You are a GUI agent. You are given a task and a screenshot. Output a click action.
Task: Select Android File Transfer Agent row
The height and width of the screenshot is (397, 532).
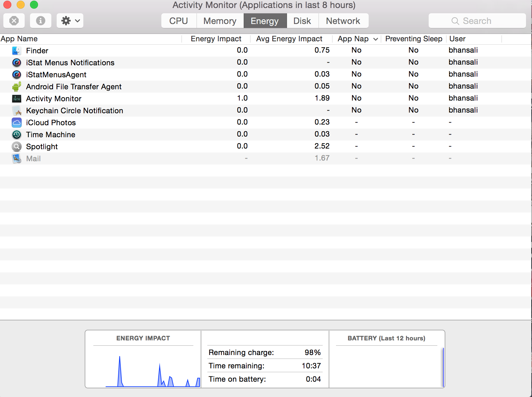pos(266,87)
